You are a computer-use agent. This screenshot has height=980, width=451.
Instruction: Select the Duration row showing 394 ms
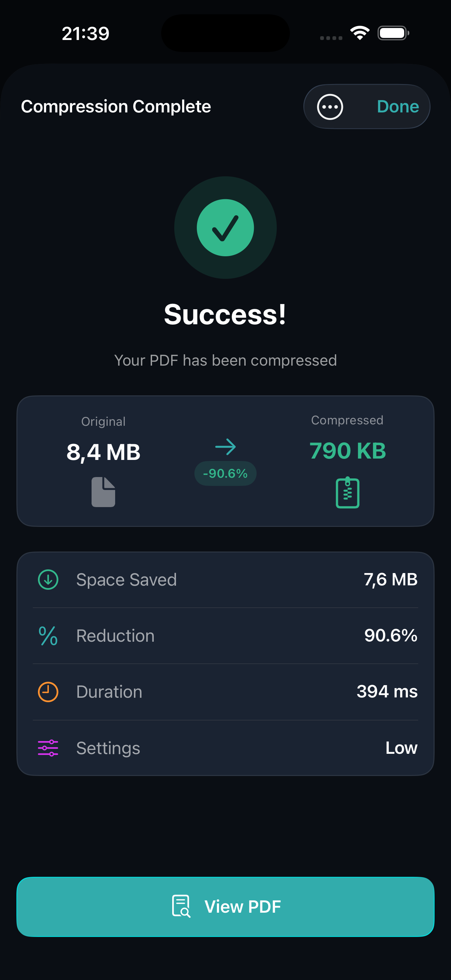coord(225,692)
